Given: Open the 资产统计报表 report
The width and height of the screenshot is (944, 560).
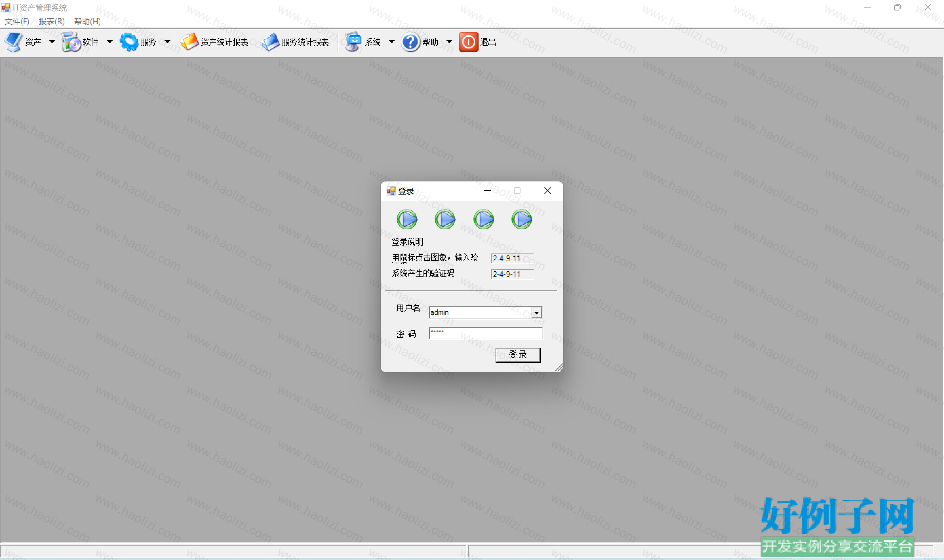Looking at the screenshot, I should 214,42.
